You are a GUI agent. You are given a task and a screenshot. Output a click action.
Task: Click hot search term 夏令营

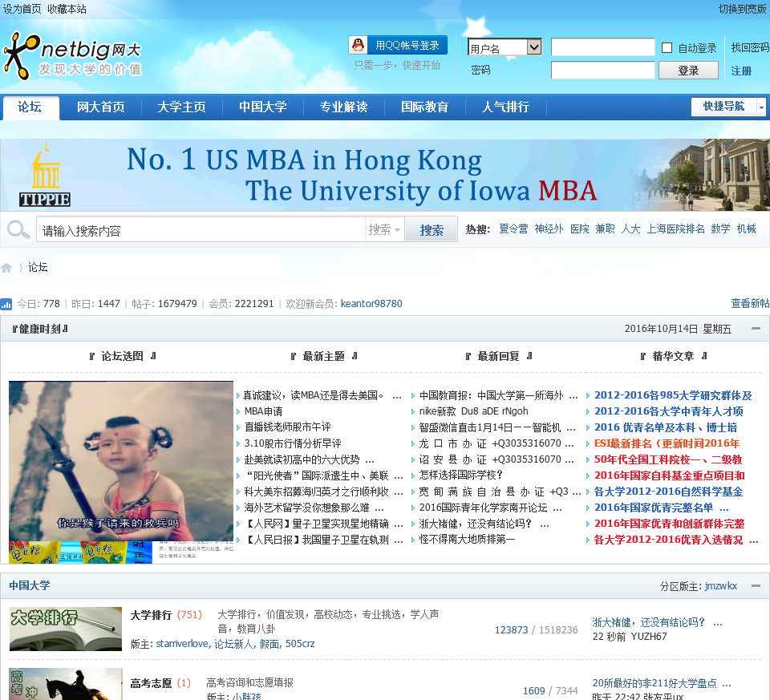tap(513, 229)
